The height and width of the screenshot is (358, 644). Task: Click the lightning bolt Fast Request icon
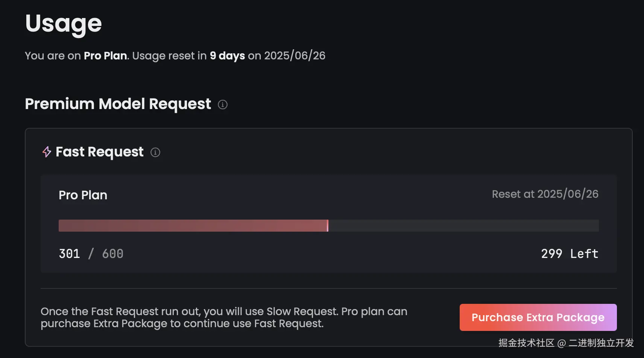click(47, 152)
